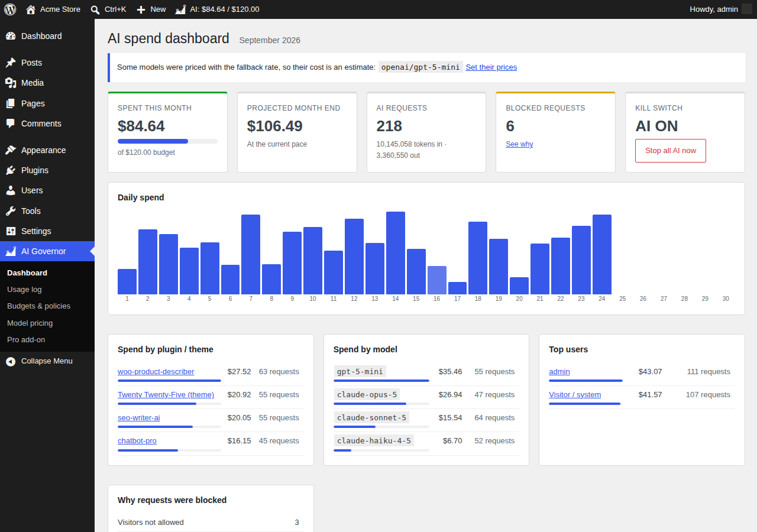This screenshot has width=757, height=532.
Task: Open the Appearance menu
Action: pos(47,150)
